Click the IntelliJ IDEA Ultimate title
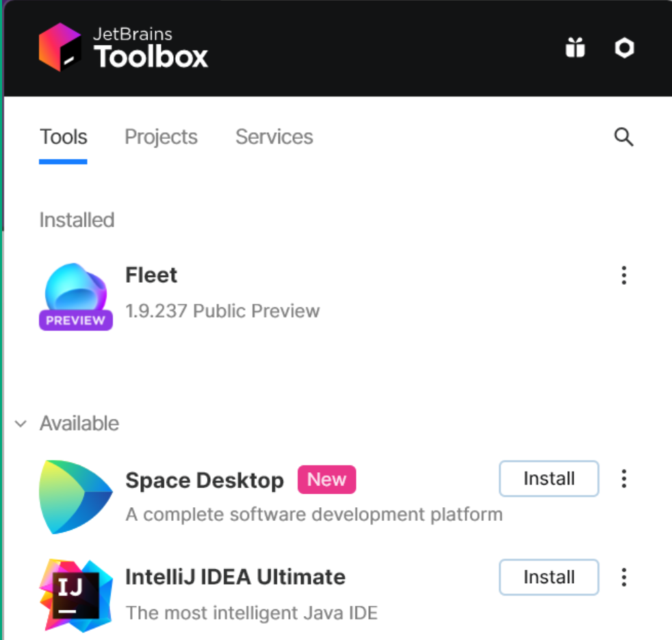This screenshot has height=640, width=672. [235, 577]
